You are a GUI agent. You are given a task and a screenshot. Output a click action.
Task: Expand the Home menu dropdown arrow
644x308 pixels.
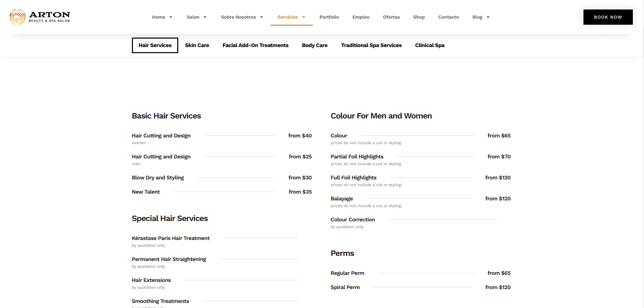pos(171,17)
